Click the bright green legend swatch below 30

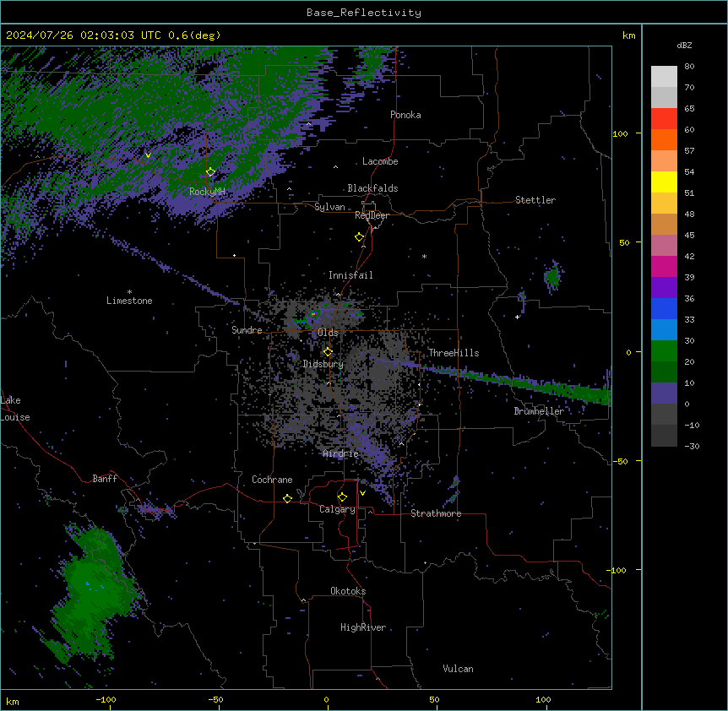pos(664,351)
